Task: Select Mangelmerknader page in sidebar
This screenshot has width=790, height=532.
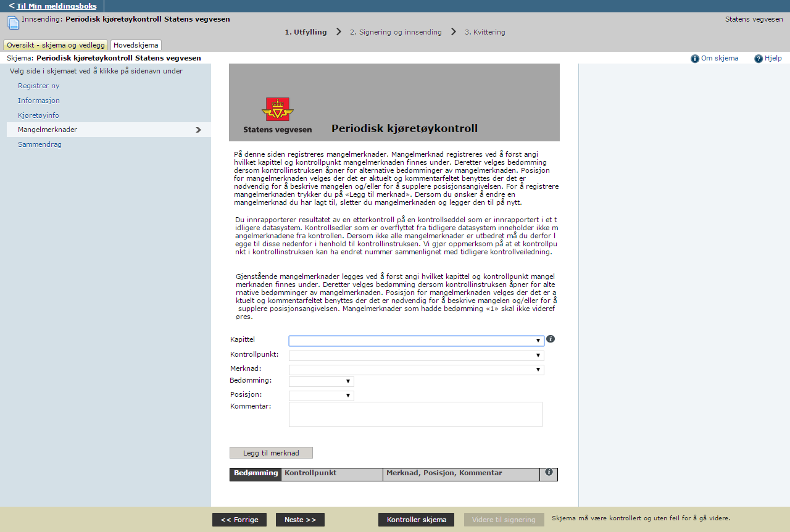Action: pyautogui.click(x=109, y=130)
